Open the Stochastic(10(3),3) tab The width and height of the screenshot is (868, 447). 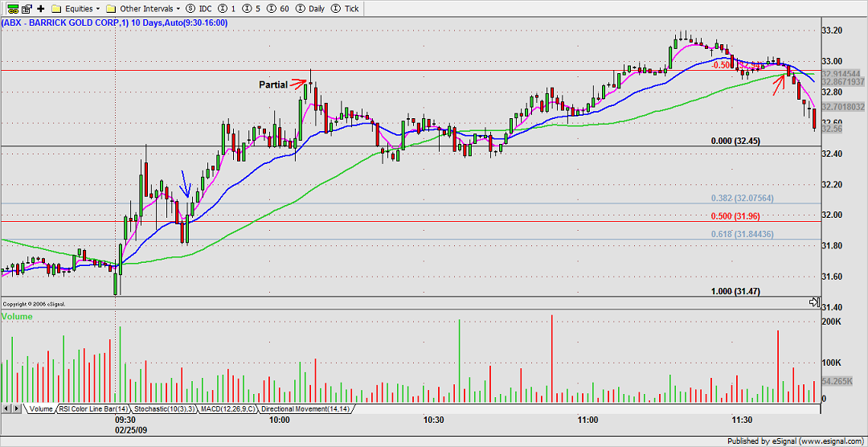166,408
